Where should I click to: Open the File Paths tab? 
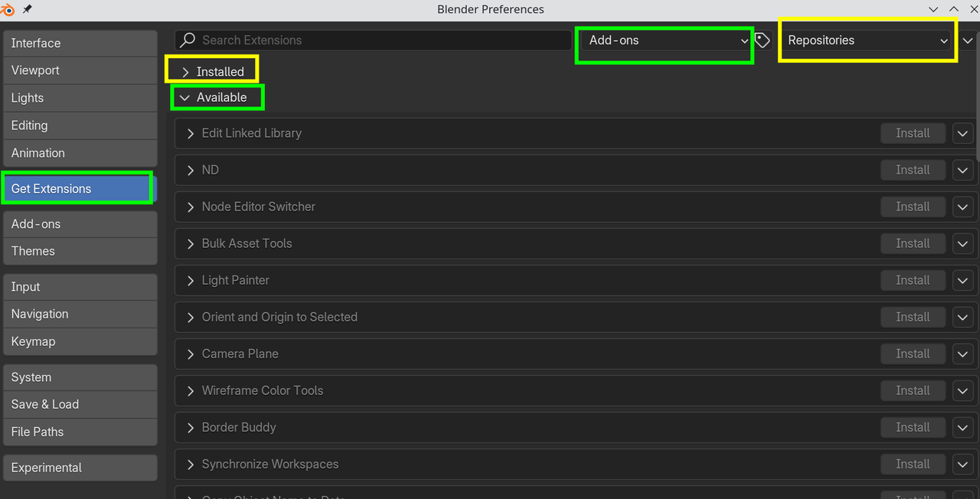click(80, 432)
